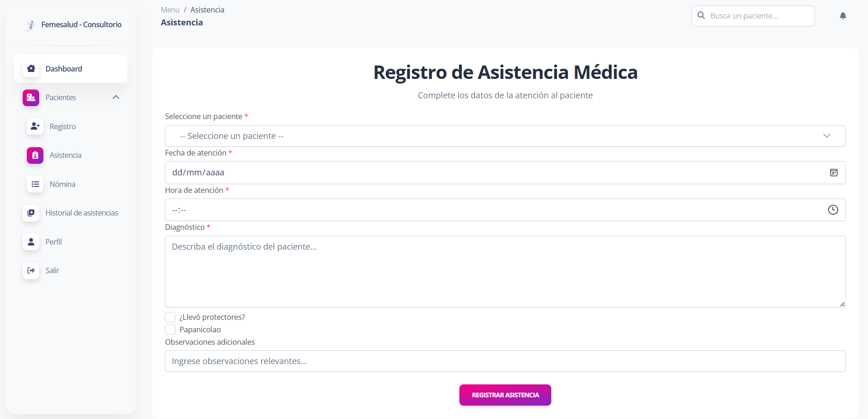Viewport: 868px width, 419px height.
Task: Focus the Observaciones adicionales input
Action: click(505, 361)
